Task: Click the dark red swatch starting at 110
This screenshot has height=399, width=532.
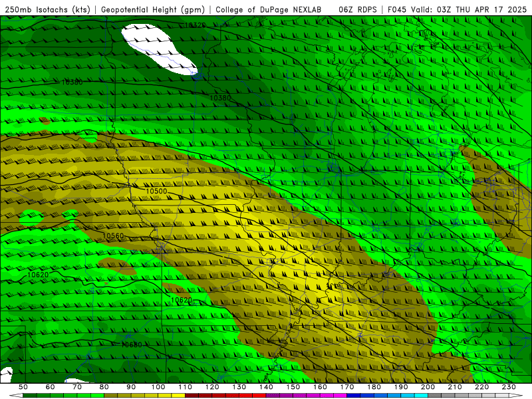Action: coord(192,396)
